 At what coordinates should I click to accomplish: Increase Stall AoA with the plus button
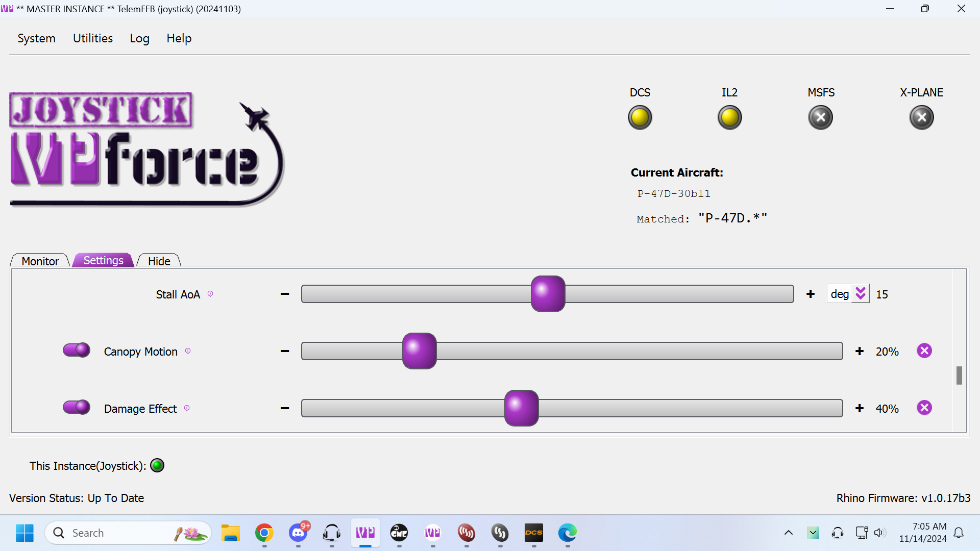point(811,294)
